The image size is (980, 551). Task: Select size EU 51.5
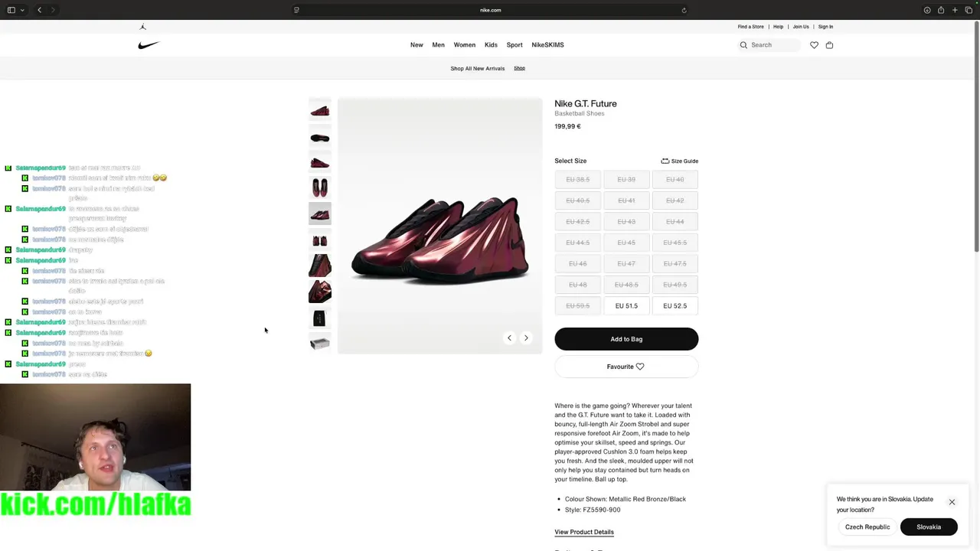coord(626,306)
